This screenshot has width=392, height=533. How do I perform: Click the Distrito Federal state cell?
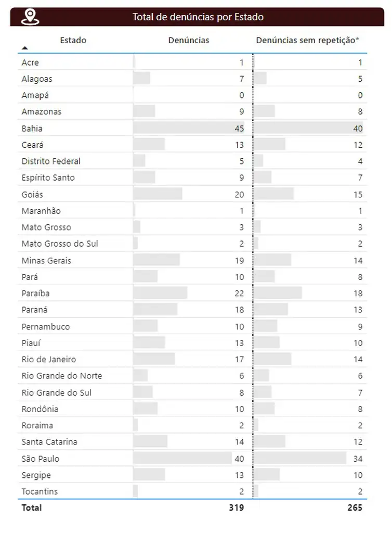51,161
